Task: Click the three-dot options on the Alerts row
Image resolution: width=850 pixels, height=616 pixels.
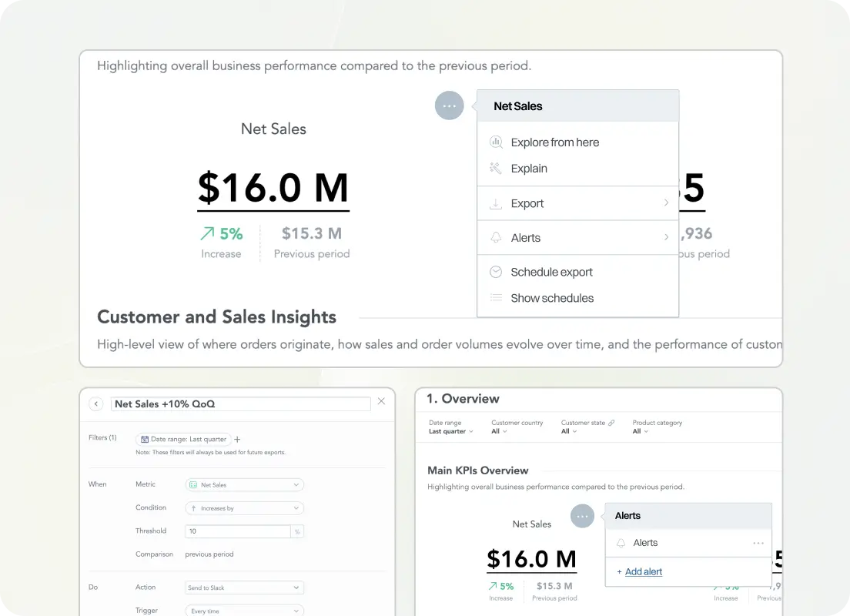Action: (x=758, y=543)
